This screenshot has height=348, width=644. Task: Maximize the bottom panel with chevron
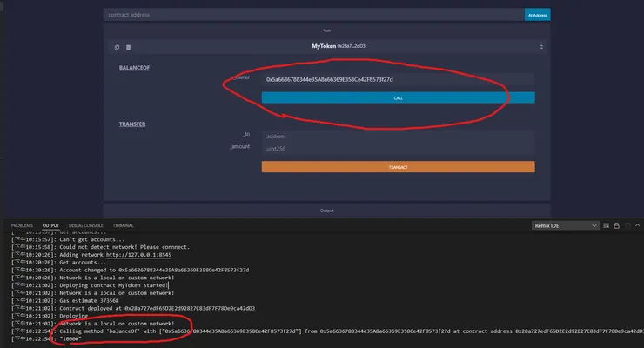tap(637, 225)
